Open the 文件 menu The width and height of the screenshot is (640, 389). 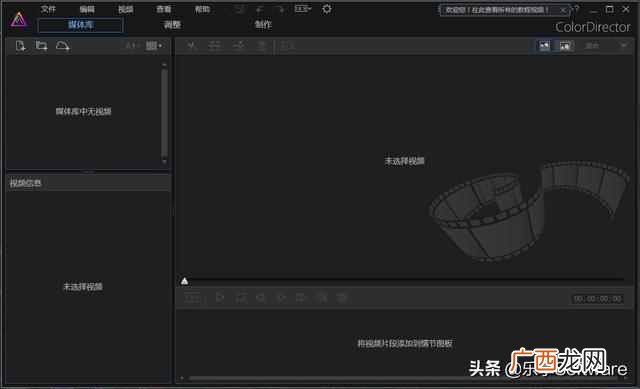click(48, 9)
